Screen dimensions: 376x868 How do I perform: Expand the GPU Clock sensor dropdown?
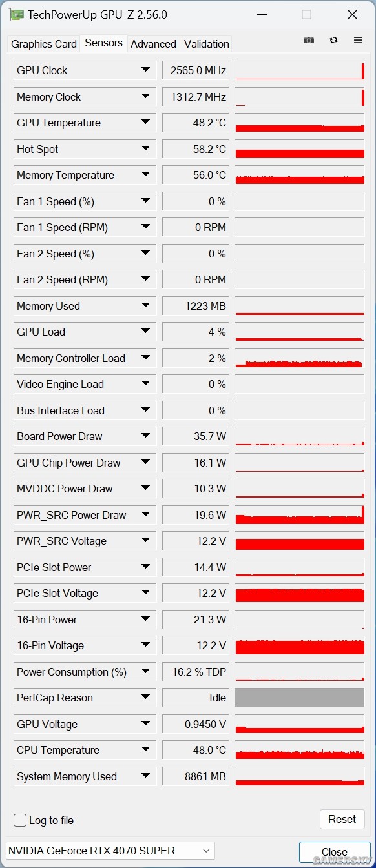145,70
